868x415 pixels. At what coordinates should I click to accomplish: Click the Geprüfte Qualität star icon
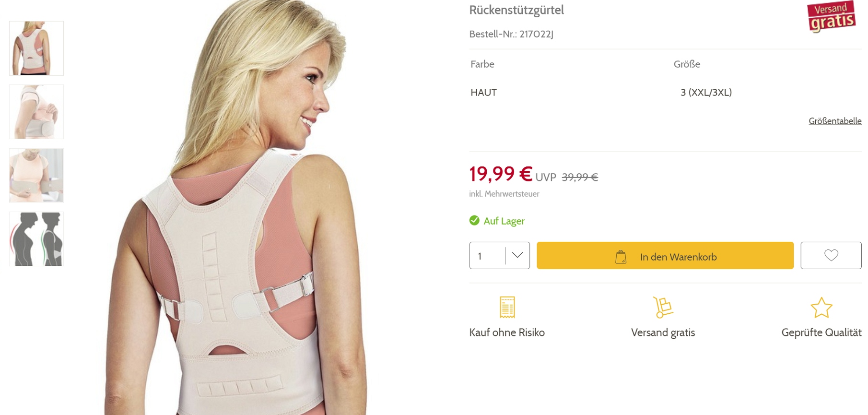(x=821, y=308)
